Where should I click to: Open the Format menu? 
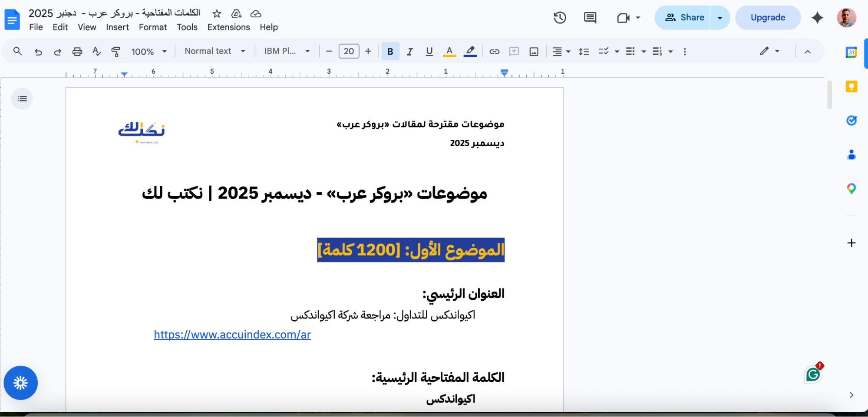(x=152, y=27)
